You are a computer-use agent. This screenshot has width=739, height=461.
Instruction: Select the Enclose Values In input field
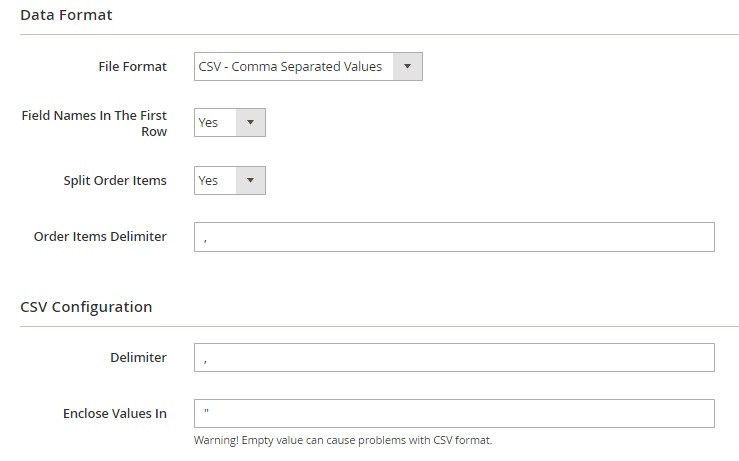(454, 414)
